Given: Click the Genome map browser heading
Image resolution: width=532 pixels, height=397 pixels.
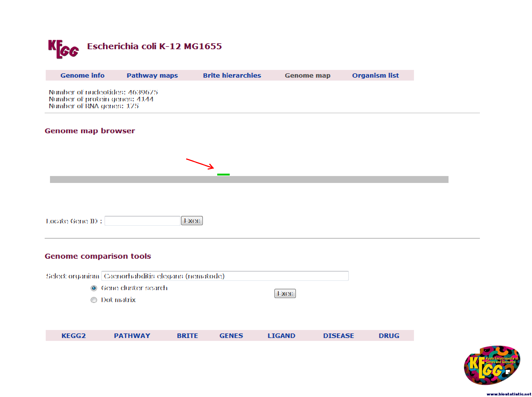Looking at the screenshot, I should coord(90,131).
